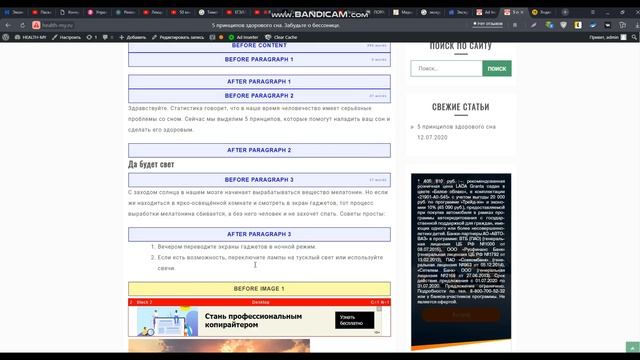The image size is (640, 360).
Task: Click the yellow K extension icon
Action: point(578,25)
